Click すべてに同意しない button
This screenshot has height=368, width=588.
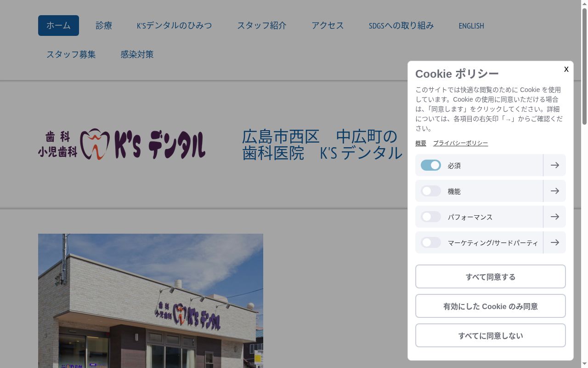point(490,335)
